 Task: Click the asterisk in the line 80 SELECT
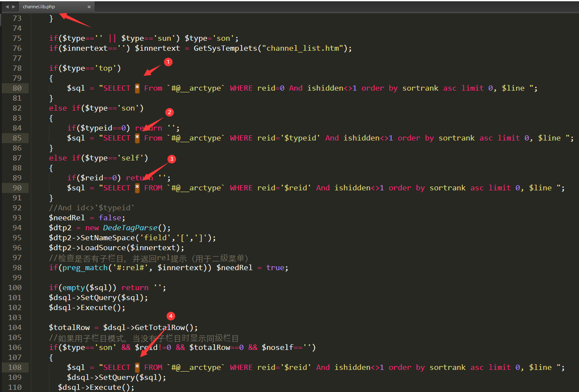[137, 88]
